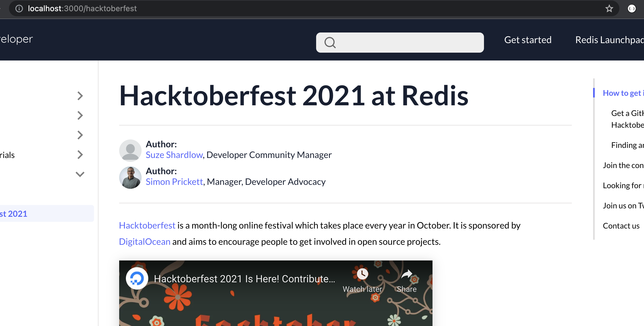The image size is (644, 326).
Task: Click Simon Prickett's avatar photo
Action: click(x=130, y=178)
